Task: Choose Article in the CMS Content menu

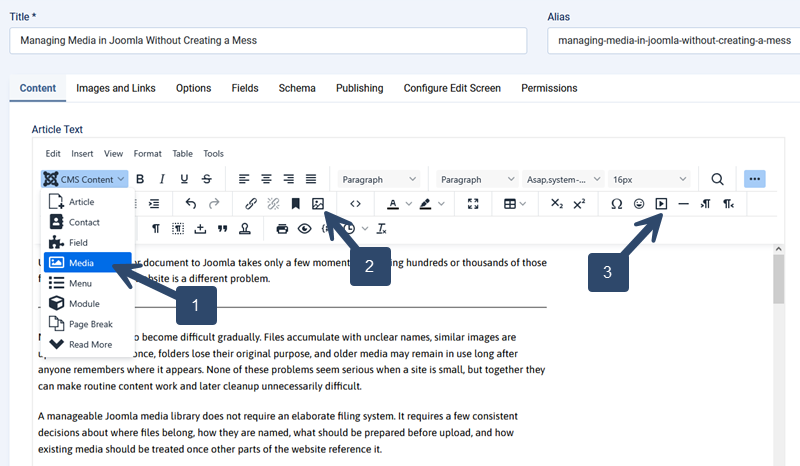Action: tap(88, 202)
